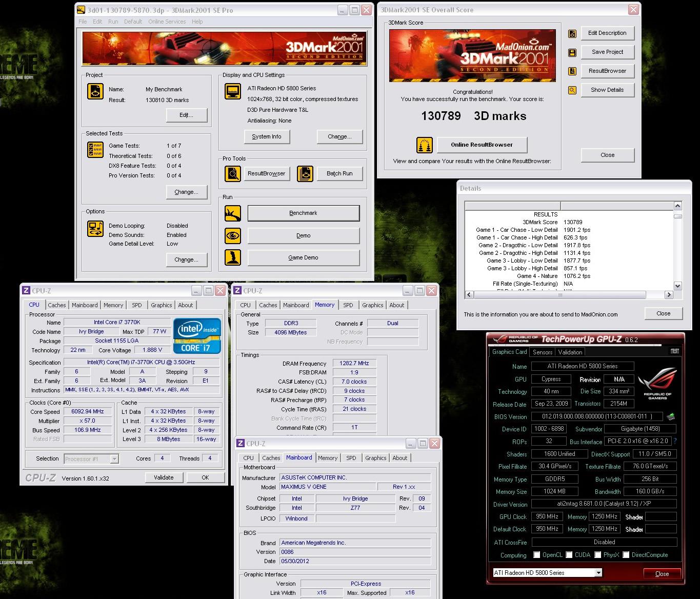Click the Benchmark run icon

coord(233,213)
